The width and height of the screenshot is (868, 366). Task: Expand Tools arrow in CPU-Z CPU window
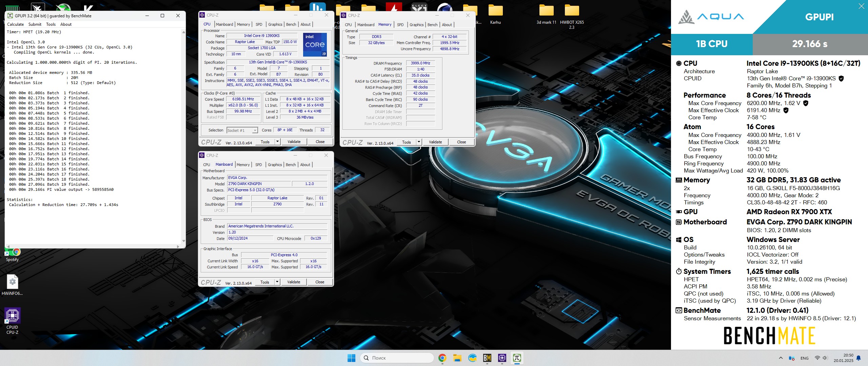click(x=278, y=142)
